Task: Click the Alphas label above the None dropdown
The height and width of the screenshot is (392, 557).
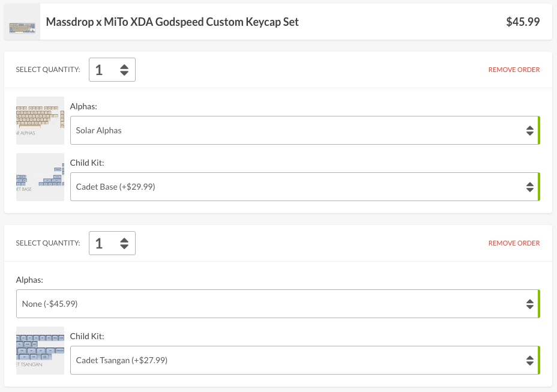Action: point(29,280)
